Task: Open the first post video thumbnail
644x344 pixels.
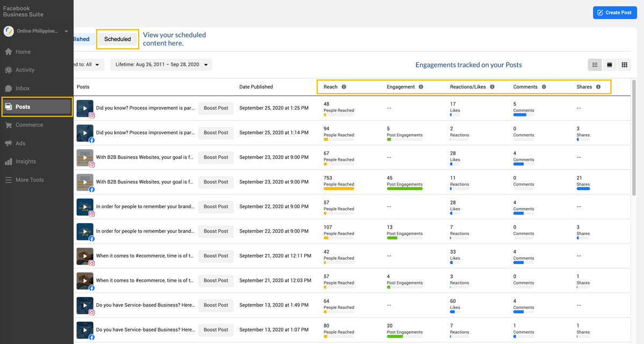Action: pos(85,108)
